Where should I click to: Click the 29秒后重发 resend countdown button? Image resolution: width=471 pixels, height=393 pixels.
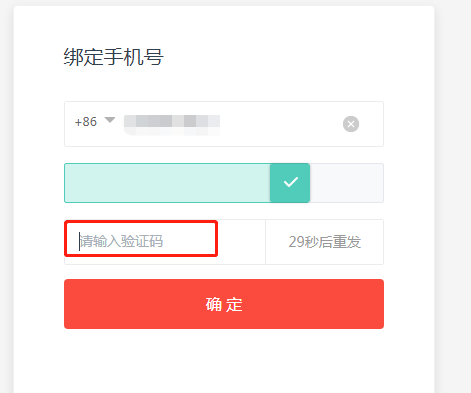click(x=325, y=242)
